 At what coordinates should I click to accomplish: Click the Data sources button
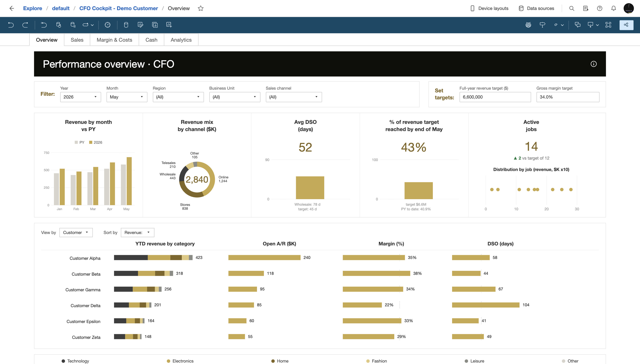(536, 8)
